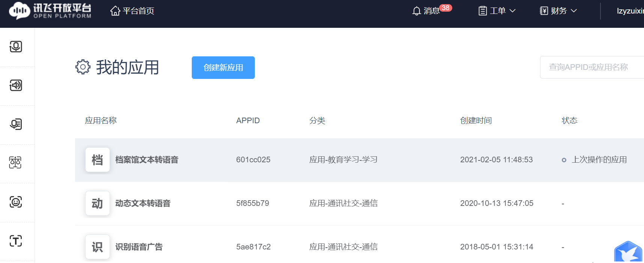Expand the 财务 dropdown chevron

coord(573,11)
